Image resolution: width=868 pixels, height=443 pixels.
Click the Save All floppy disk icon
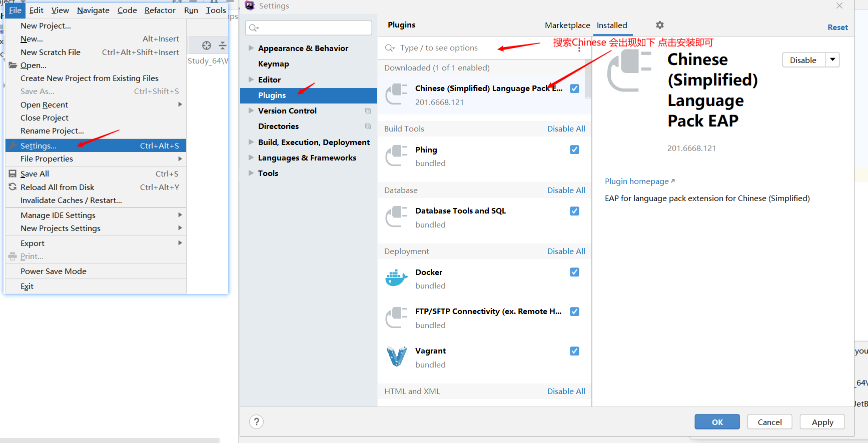coord(13,173)
